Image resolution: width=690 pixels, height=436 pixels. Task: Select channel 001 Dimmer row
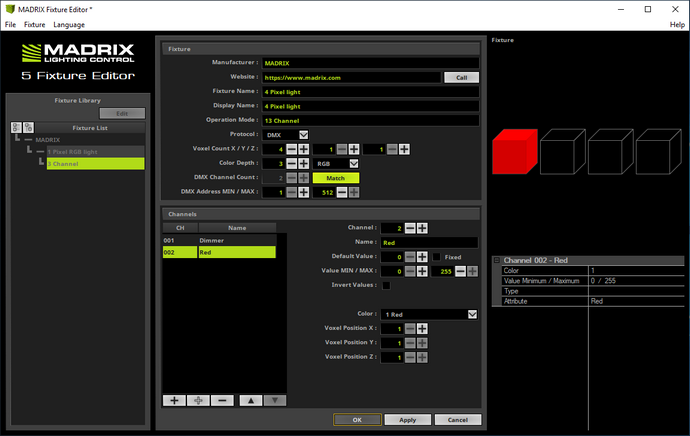(x=219, y=240)
